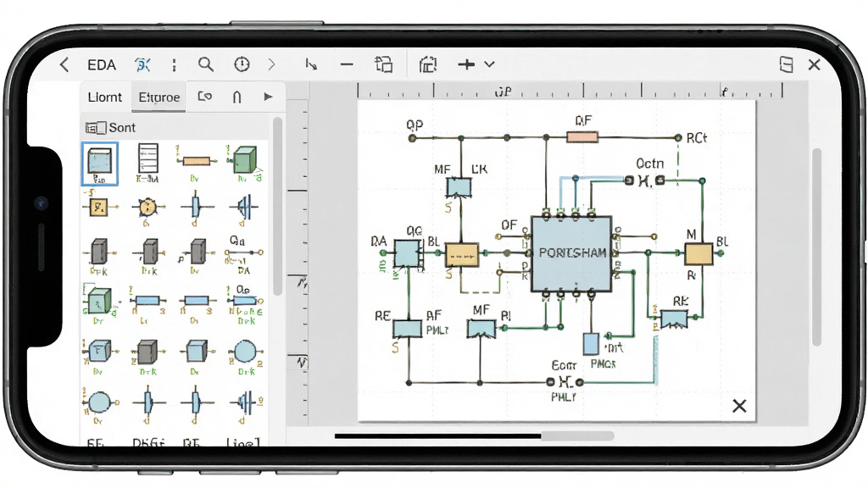Screen dimensions: 868x488
Task: Select the orange resistor on the schematic
Action: [x=582, y=136]
